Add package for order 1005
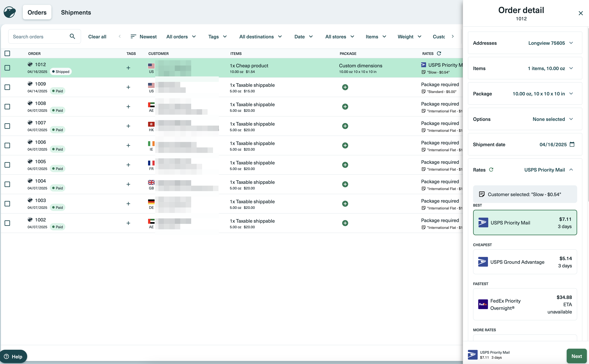 coord(345,165)
